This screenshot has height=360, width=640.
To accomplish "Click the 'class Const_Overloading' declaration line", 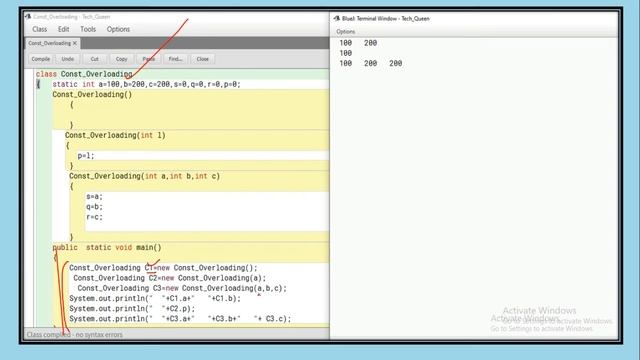I will click(x=84, y=74).
